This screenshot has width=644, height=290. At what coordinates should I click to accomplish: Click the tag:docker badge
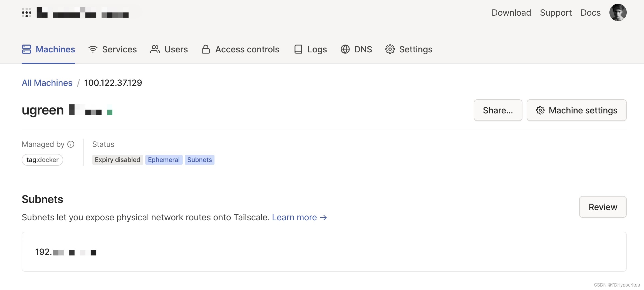42,160
